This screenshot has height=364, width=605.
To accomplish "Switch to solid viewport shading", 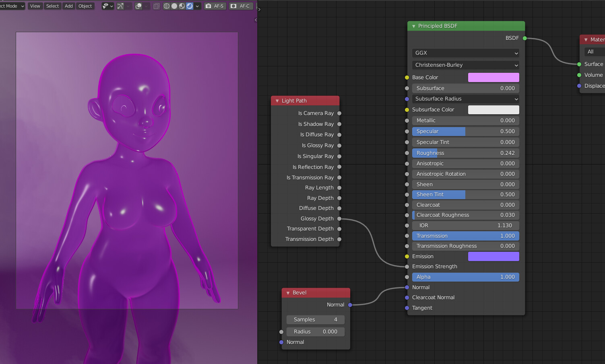I will pyautogui.click(x=174, y=6).
